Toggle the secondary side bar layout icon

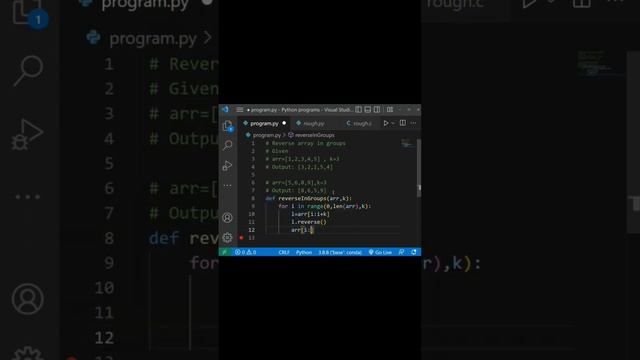(377, 110)
